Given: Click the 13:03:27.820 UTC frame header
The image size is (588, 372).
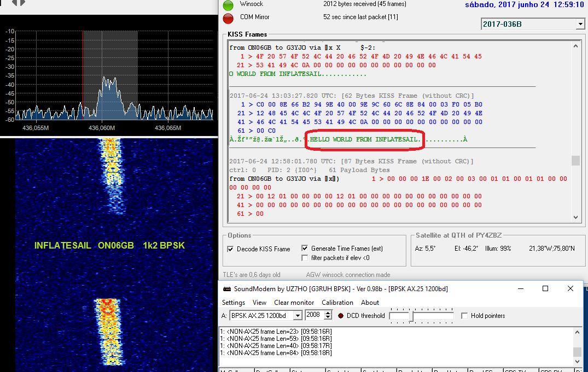Looking at the screenshot, I should pos(352,96).
